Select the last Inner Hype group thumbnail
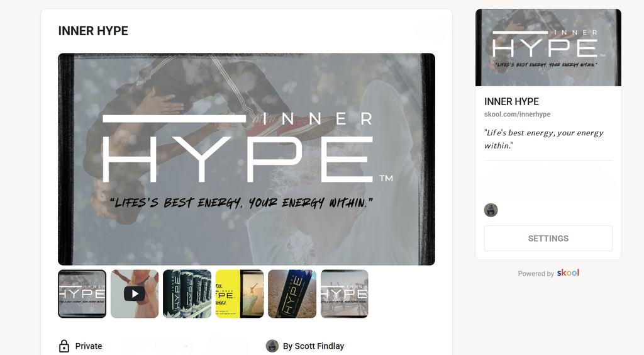The image size is (644, 355). point(345,294)
